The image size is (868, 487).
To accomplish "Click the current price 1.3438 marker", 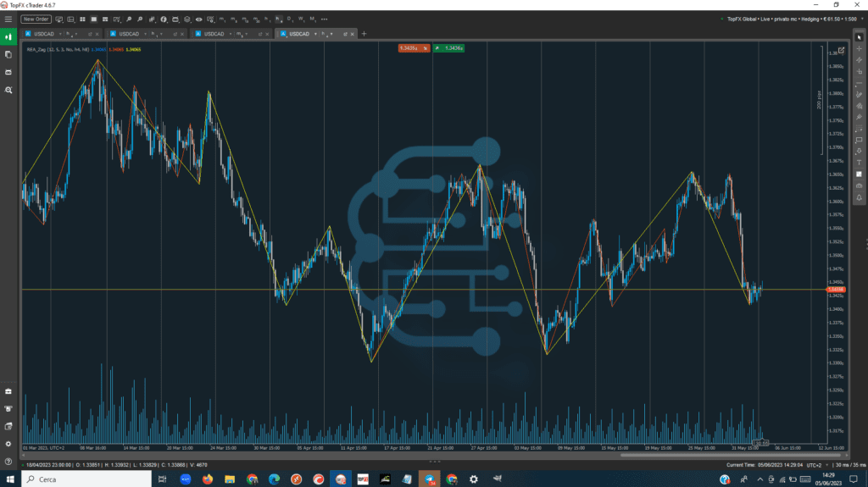I will click(x=835, y=290).
